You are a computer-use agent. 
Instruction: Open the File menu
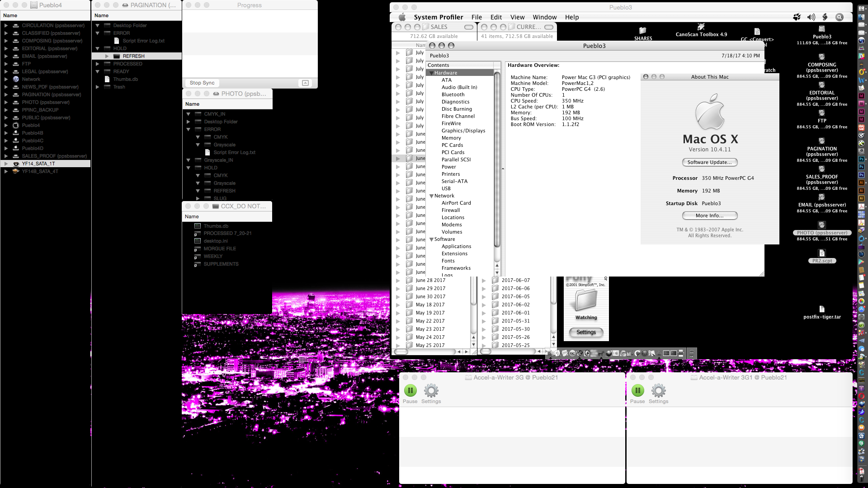tap(476, 17)
